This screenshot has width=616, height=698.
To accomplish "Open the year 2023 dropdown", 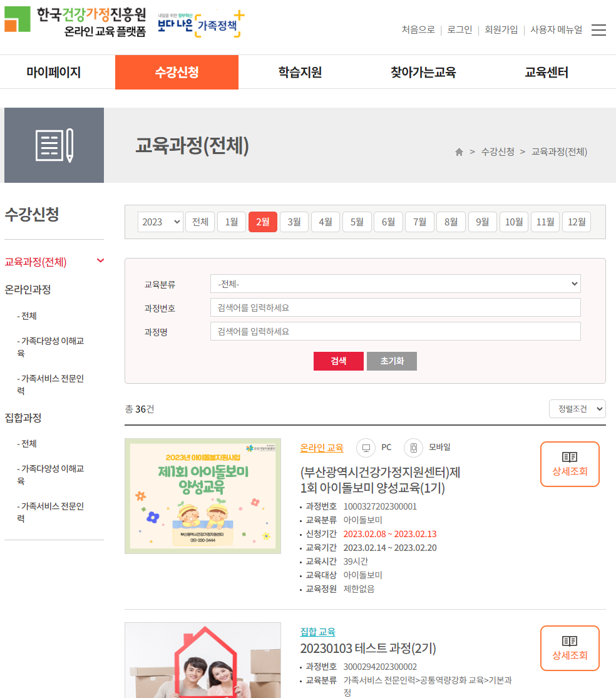I will click(x=160, y=222).
